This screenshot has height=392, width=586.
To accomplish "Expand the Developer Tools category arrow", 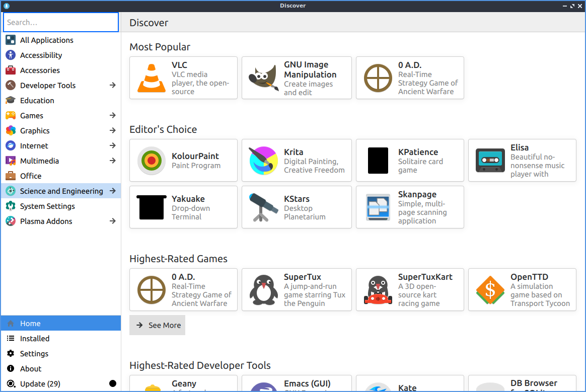I will (x=113, y=86).
